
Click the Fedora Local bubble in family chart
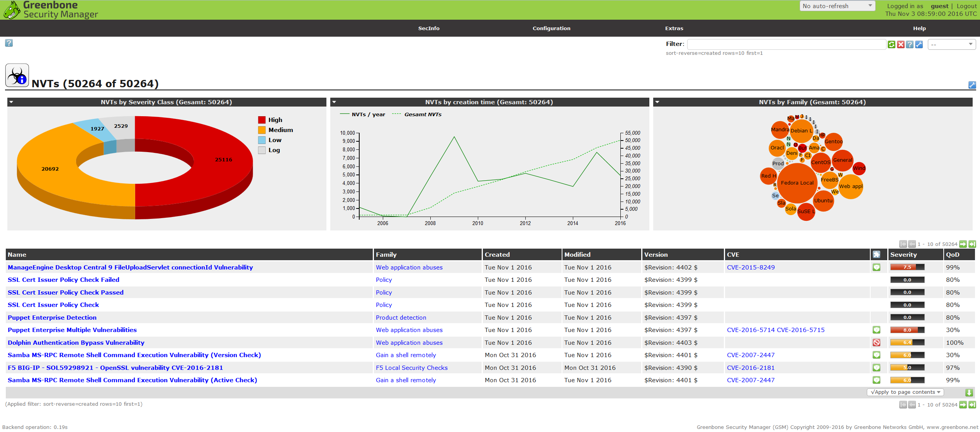(797, 183)
